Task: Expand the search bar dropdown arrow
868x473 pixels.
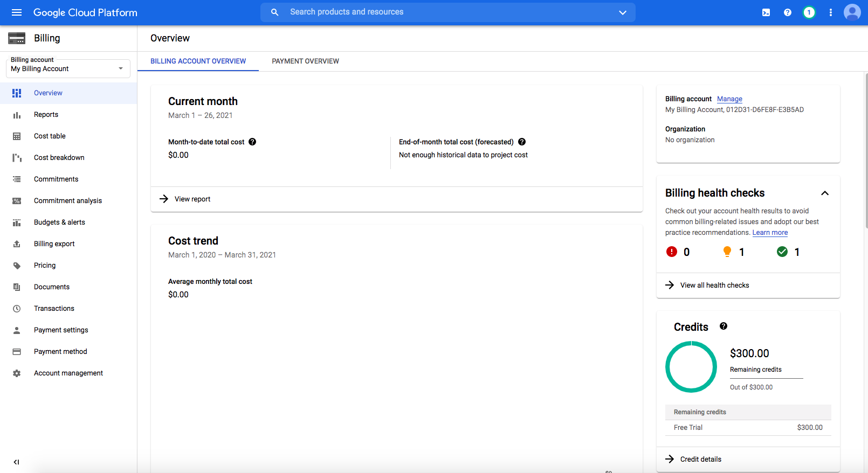Action: pos(623,12)
